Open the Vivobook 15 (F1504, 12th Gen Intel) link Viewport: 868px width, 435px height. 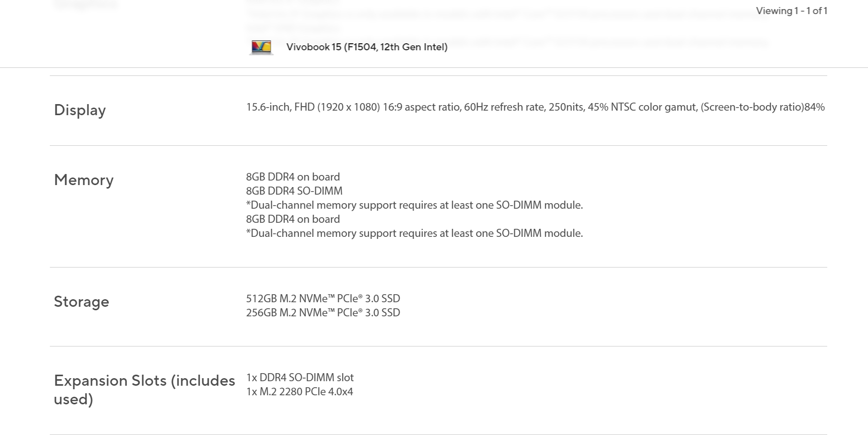tap(366, 47)
